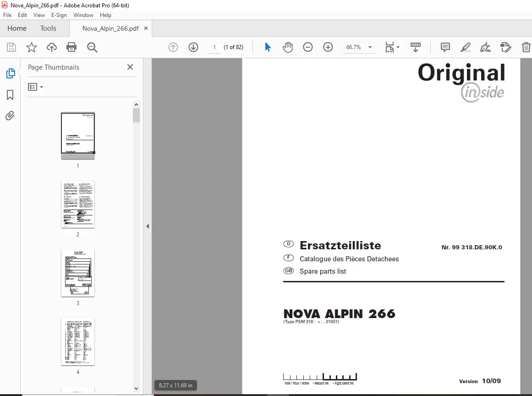Add file to starred with star icon
Image resolution: width=532 pixels, height=396 pixels.
pos(31,47)
